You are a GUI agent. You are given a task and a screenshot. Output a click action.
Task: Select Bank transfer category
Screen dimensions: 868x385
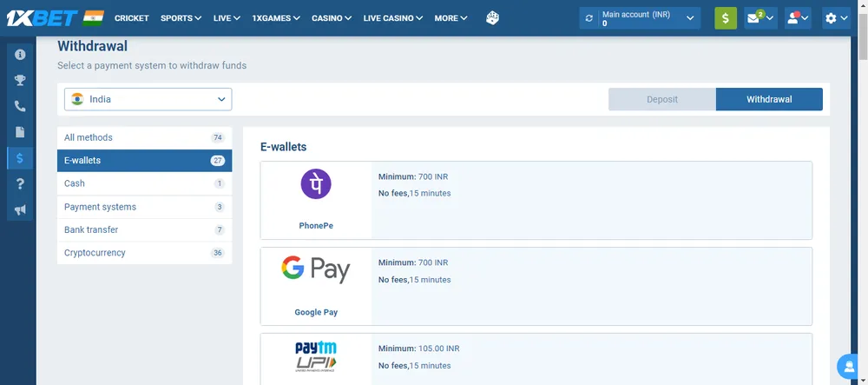[x=144, y=229]
